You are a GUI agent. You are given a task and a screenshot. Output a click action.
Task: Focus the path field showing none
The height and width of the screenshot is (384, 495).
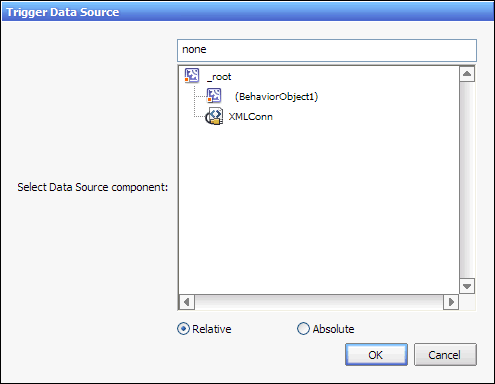pos(327,50)
